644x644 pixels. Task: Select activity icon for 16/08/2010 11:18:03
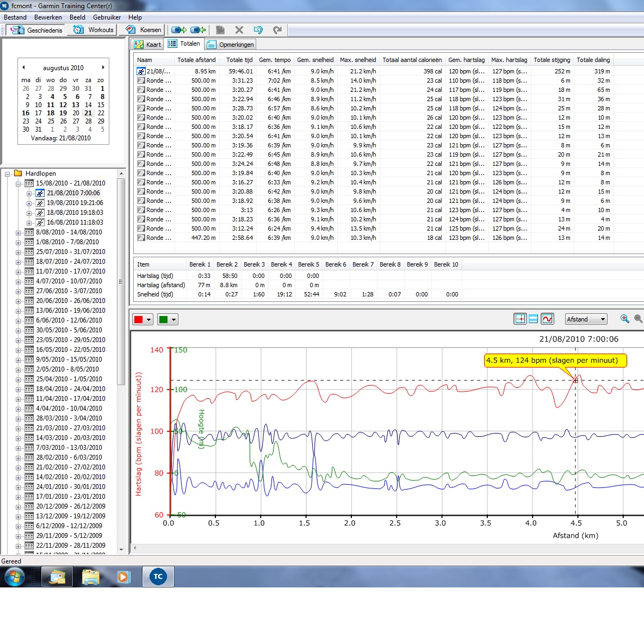click(x=40, y=222)
